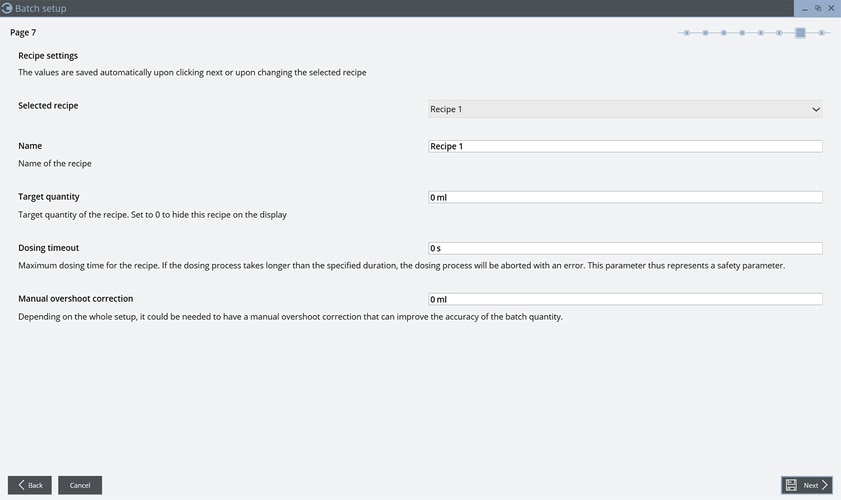Click the highlighted page 7 step marker
Viewport: 841px width, 500px height.
pyautogui.click(x=800, y=33)
